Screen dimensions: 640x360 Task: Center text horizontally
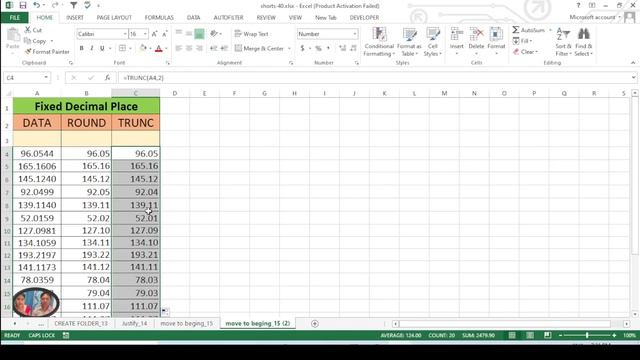coord(189,48)
